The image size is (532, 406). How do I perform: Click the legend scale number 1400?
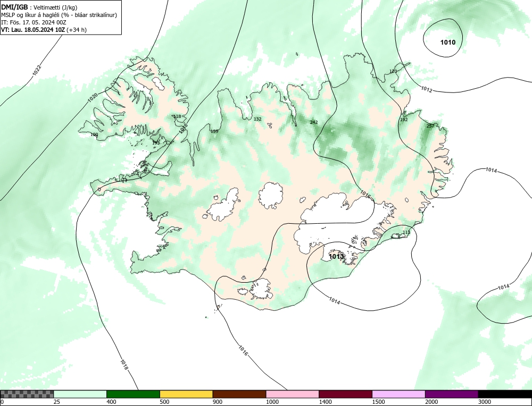(326, 402)
